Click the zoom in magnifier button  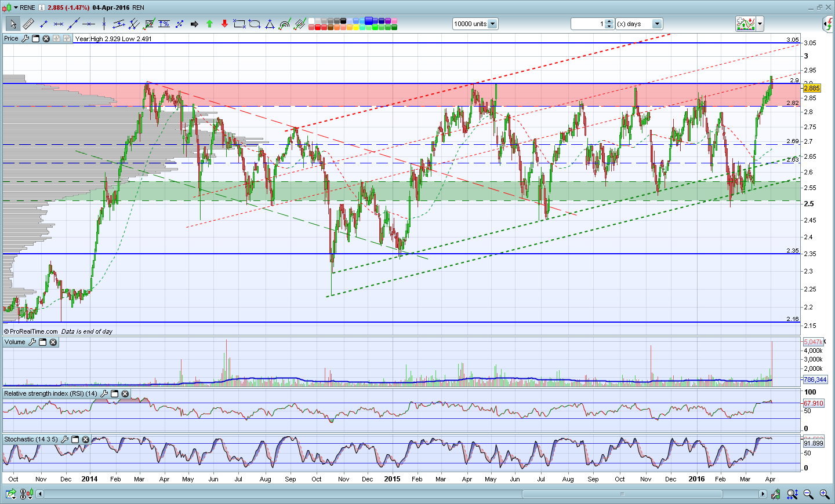tap(824, 494)
